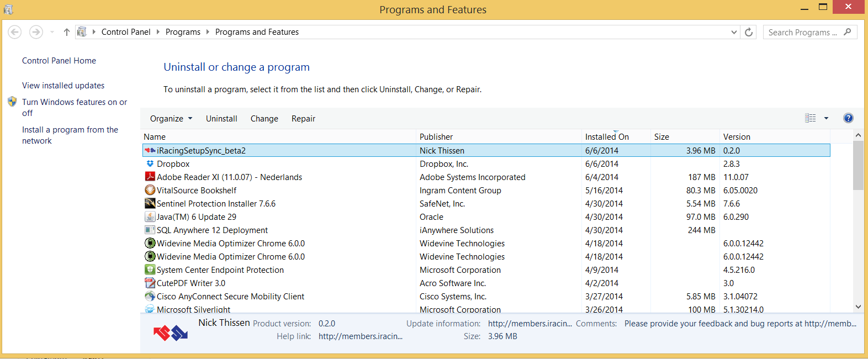
Task: Open the Organize dropdown menu
Action: tap(171, 119)
